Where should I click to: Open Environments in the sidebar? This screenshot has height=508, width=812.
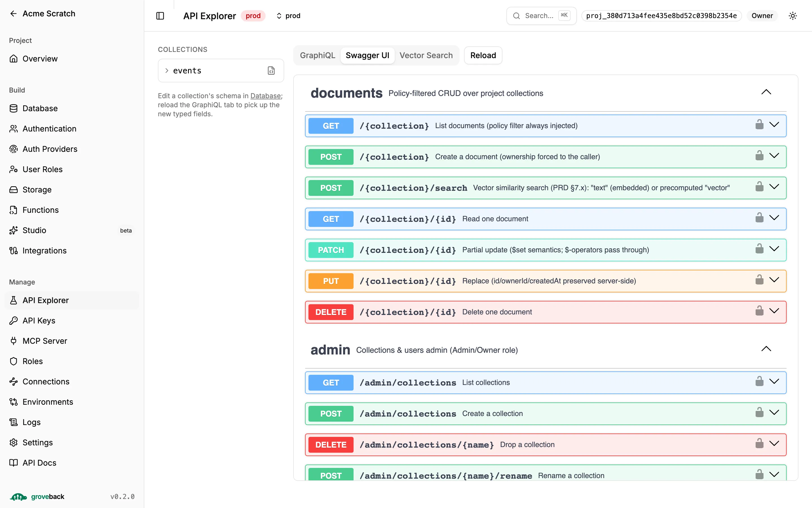72,402
